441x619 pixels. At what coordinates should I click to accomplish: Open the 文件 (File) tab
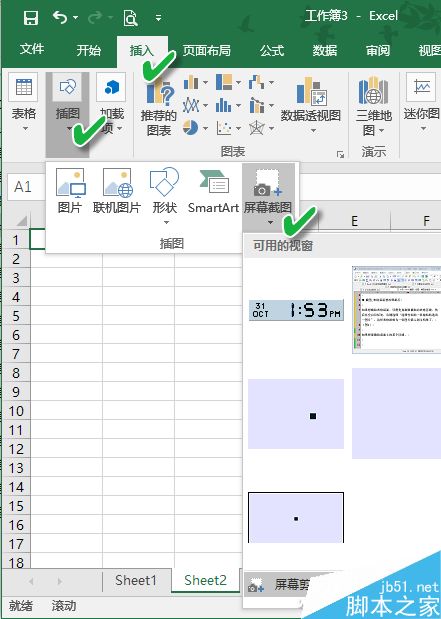coord(32,50)
